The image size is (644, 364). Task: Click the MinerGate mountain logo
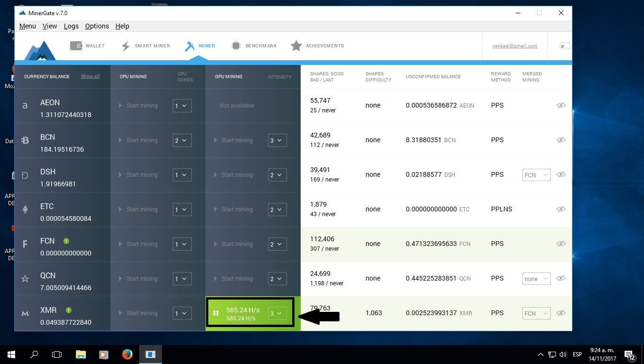(40, 50)
